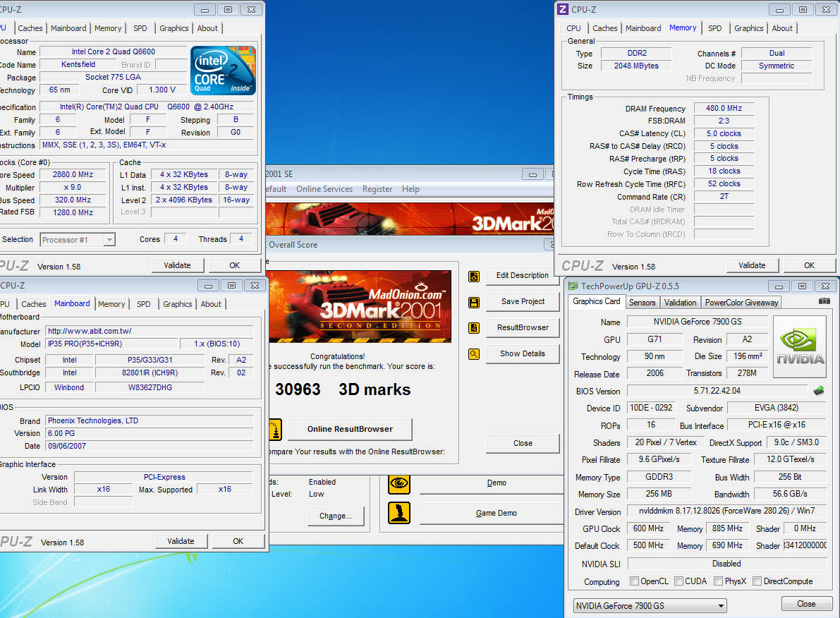840x618 pixels.
Task: Open the PowerColor Giveaway tab
Action: click(x=741, y=303)
